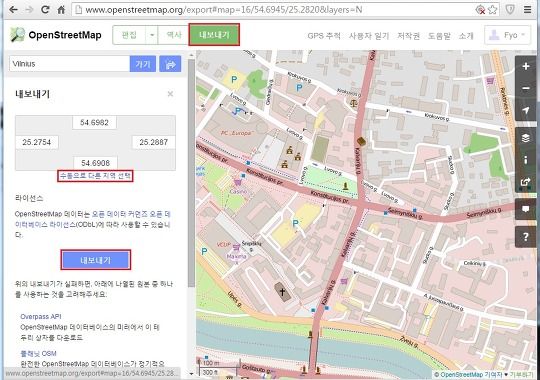The width and height of the screenshot is (540, 380).
Task: Close the export panel
Action: [170, 94]
